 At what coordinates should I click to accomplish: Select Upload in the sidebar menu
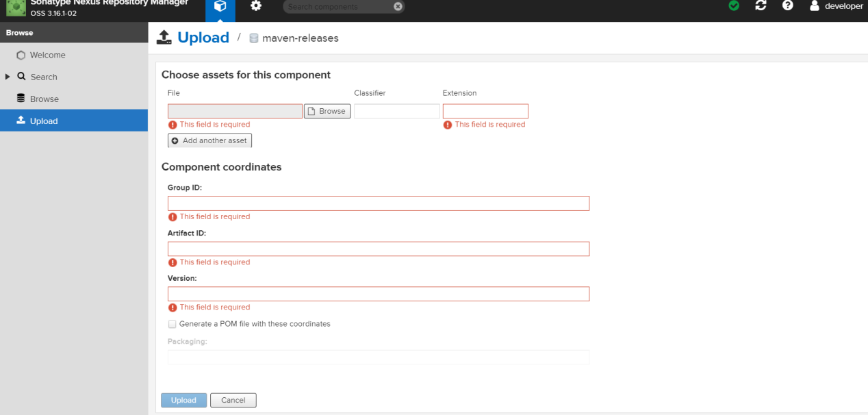pos(44,121)
